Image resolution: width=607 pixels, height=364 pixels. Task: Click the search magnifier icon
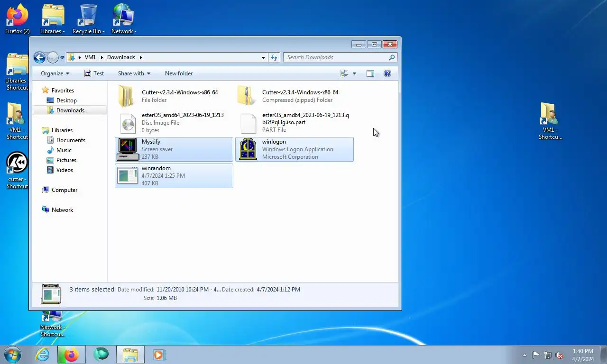coord(392,57)
